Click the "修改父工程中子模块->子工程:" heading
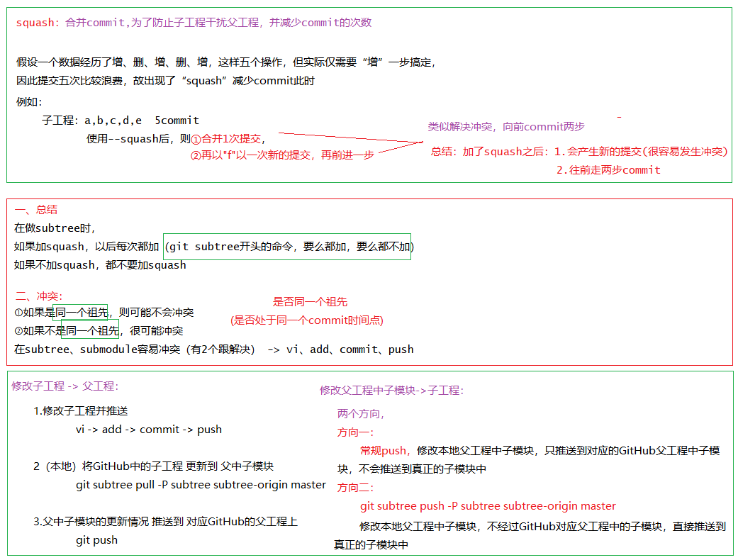This screenshot has height=560, width=738. point(391,391)
